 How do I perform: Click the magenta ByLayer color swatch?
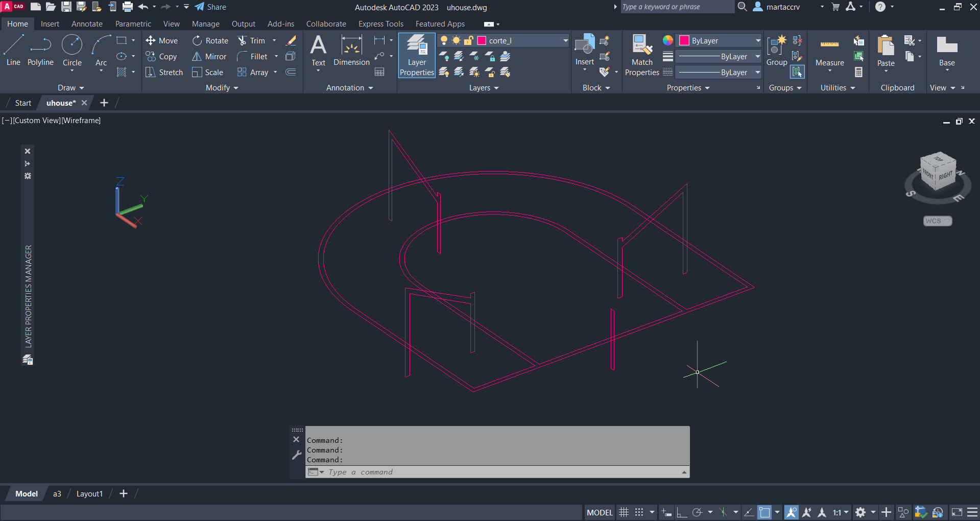[684, 40]
